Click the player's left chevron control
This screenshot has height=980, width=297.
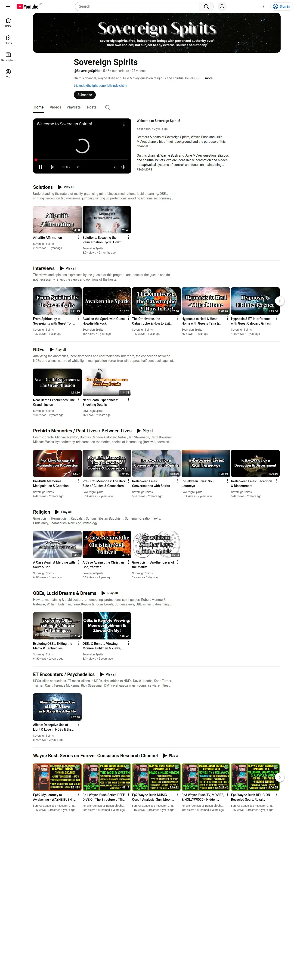coord(115,167)
